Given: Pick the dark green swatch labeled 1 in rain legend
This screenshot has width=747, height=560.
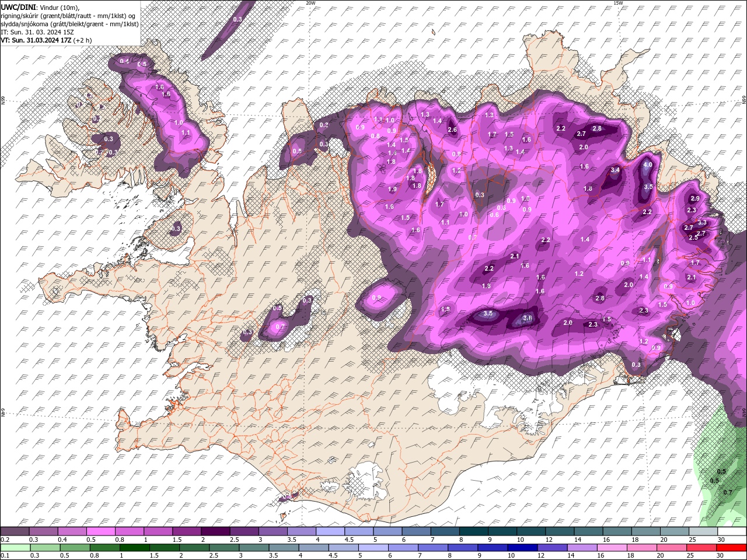Looking at the screenshot, I should [135, 547].
